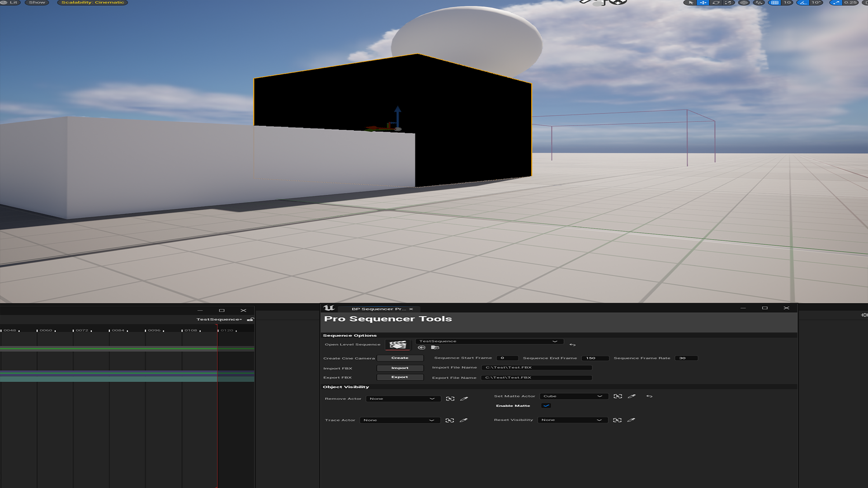Click the eyedropper picker for Remove Actor
The width and height of the screenshot is (868, 488).
pos(464,399)
